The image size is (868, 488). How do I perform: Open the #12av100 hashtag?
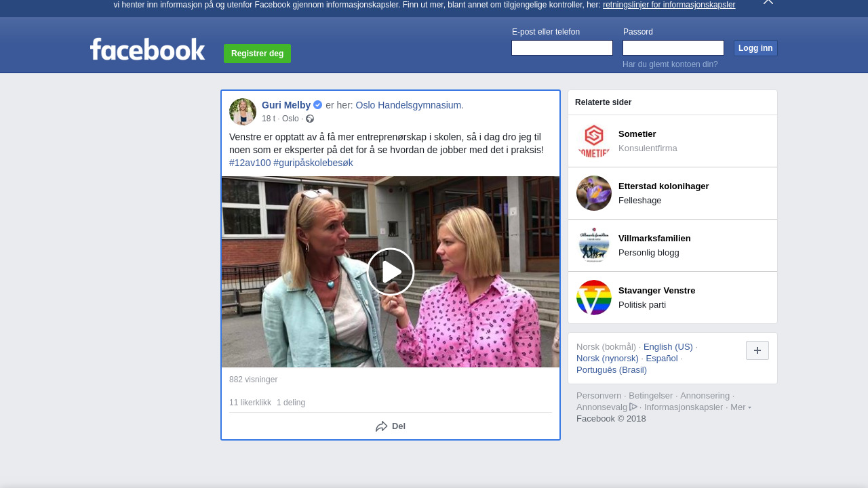click(250, 163)
